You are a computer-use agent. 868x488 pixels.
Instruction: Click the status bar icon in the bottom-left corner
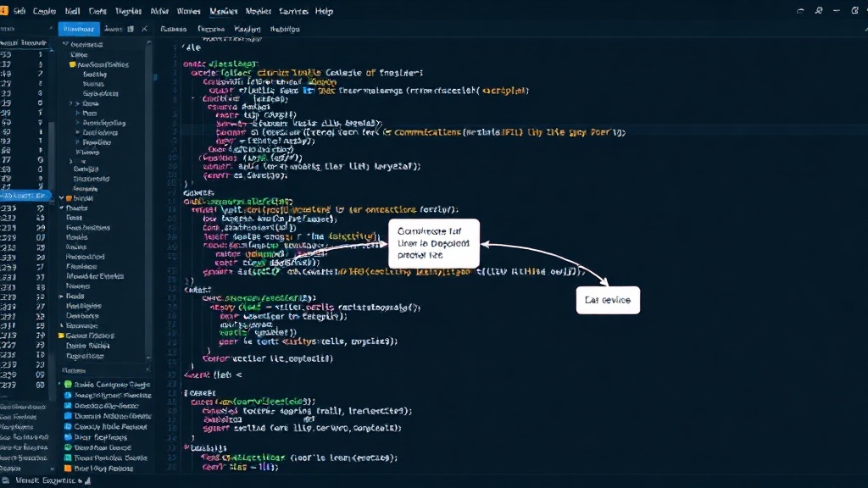click(5, 480)
